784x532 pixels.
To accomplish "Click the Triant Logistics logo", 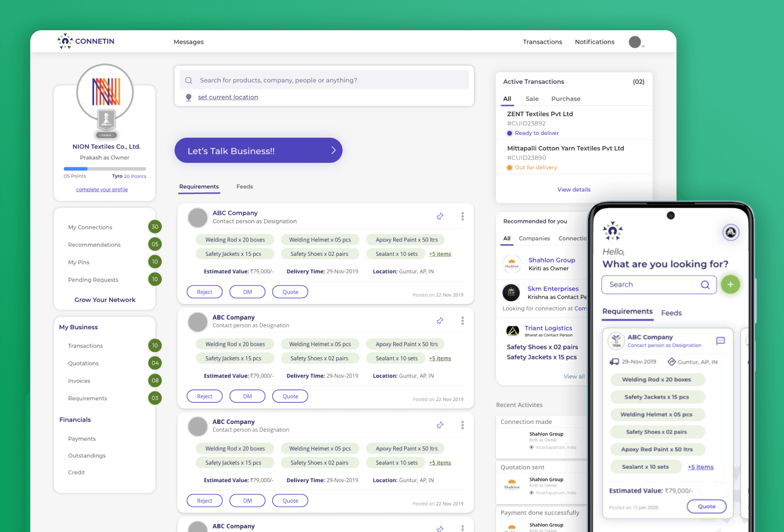I will click(x=512, y=331).
